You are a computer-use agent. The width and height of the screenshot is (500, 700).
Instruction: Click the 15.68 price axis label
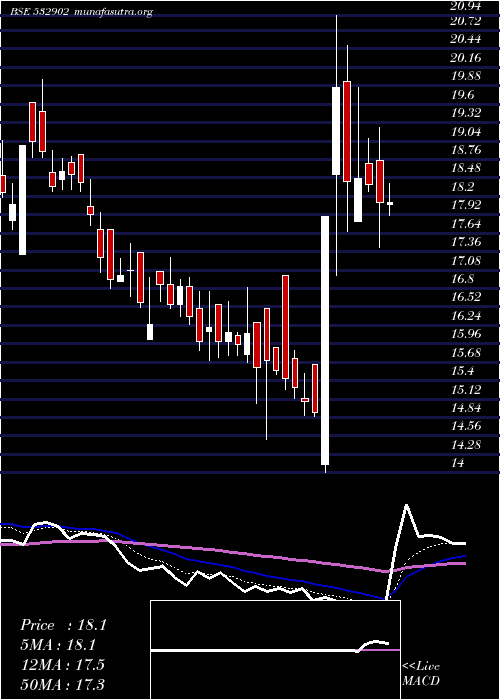tap(466, 353)
